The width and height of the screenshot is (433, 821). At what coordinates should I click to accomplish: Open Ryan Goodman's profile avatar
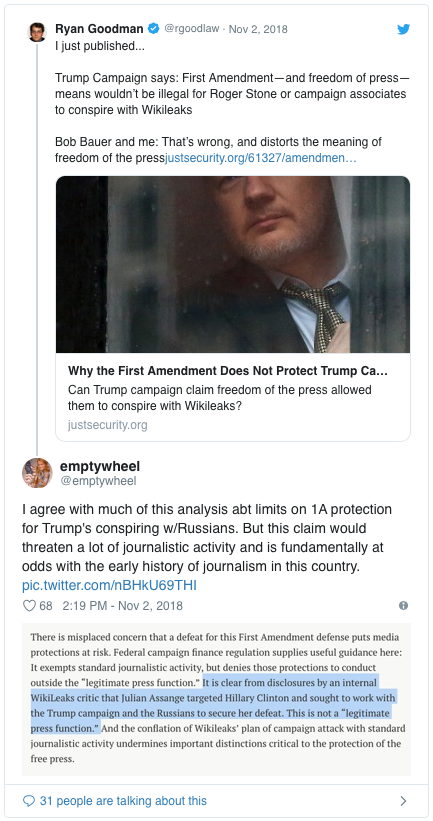[37, 32]
